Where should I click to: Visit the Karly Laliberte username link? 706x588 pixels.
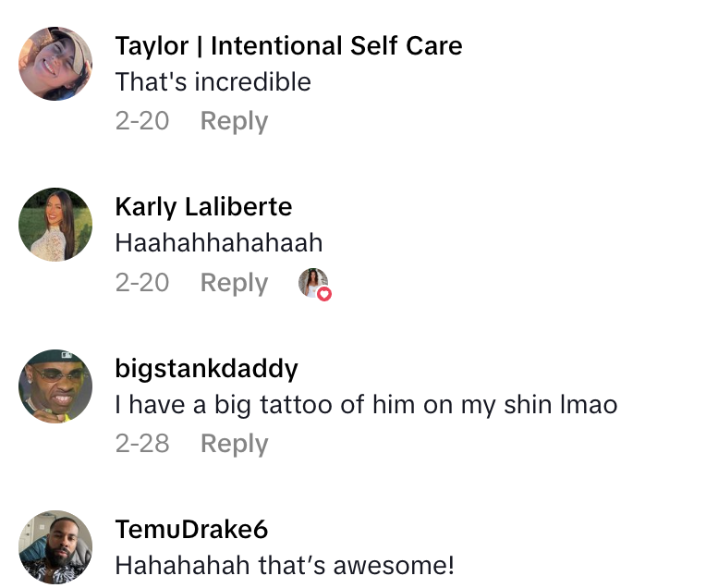[203, 207]
